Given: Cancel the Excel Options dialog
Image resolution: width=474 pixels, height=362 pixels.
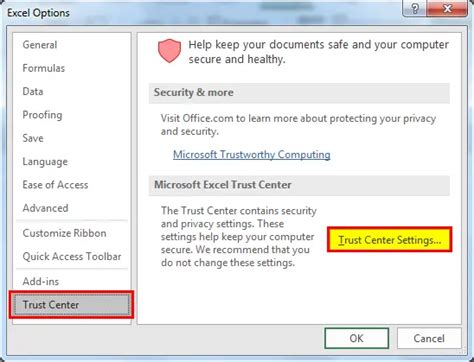Looking at the screenshot, I should pos(429,338).
